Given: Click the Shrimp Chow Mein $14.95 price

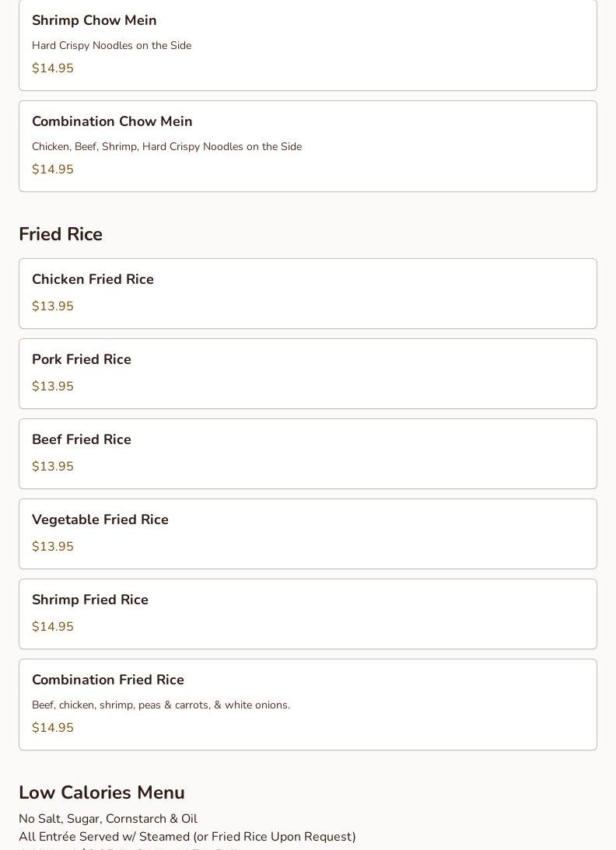Looking at the screenshot, I should click(53, 68).
